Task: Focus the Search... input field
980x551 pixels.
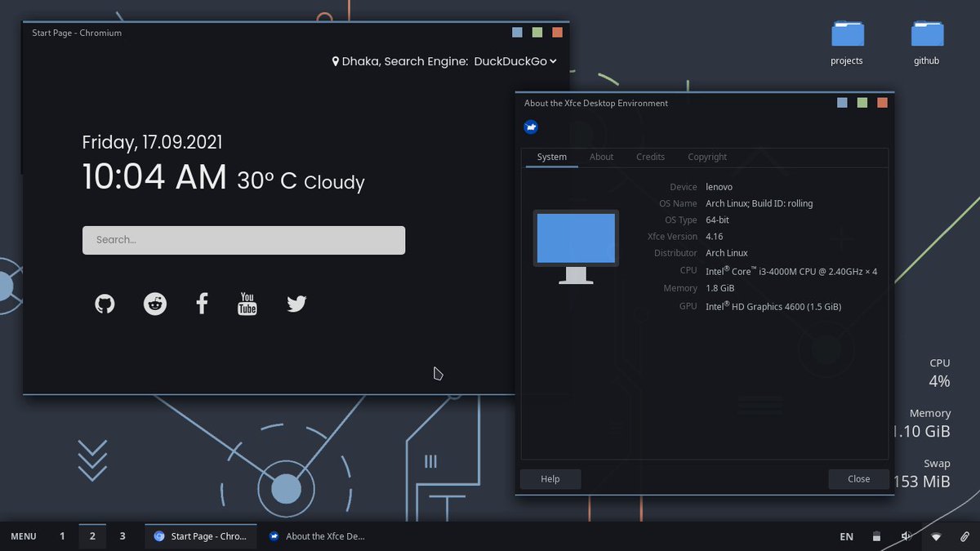Action: coord(243,240)
